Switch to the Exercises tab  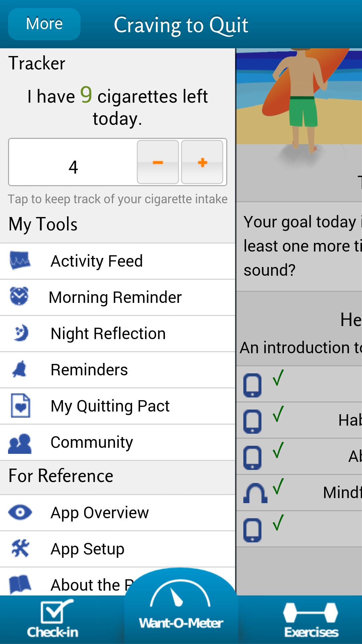[x=311, y=620]
